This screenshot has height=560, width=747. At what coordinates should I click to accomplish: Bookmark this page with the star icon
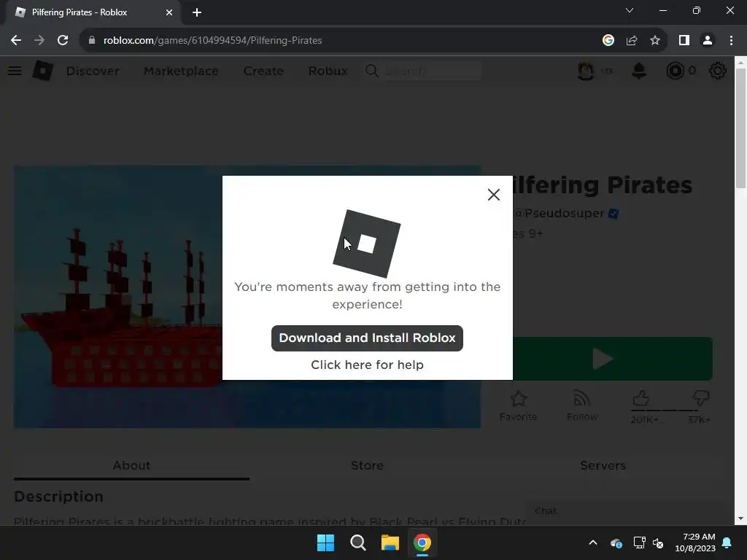coord(655,41)
